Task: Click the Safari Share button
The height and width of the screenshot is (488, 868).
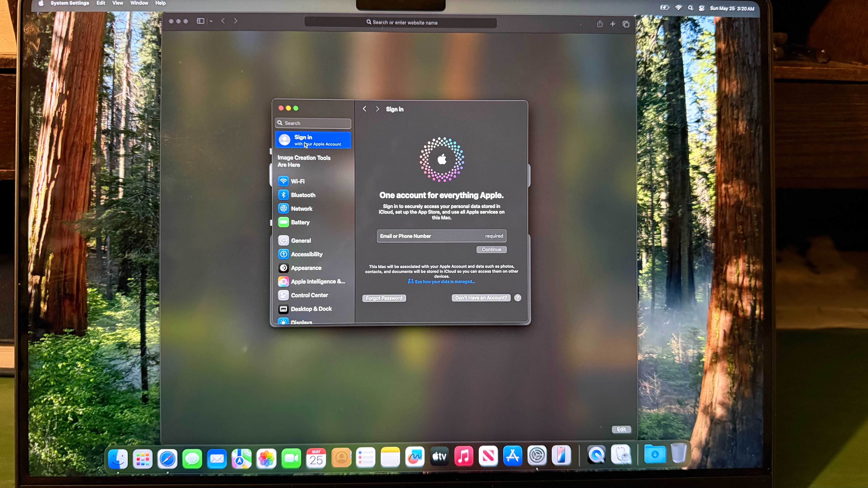Action: [x=600, y=24]
